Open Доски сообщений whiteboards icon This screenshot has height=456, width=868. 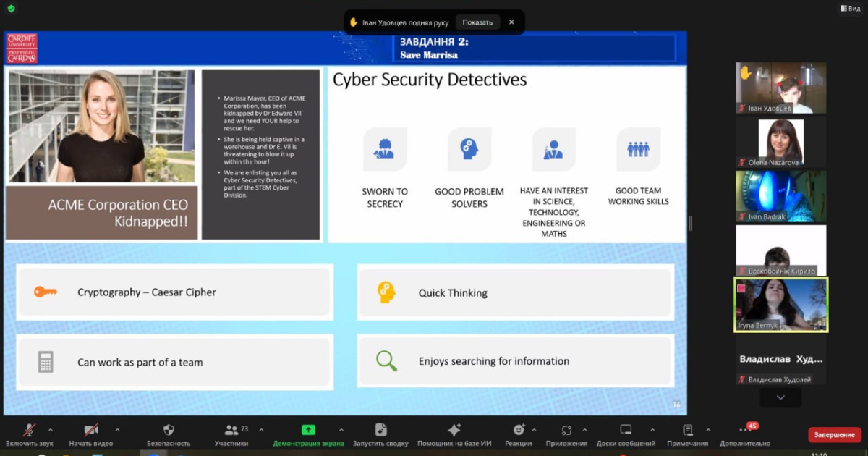tap(626, 430)
